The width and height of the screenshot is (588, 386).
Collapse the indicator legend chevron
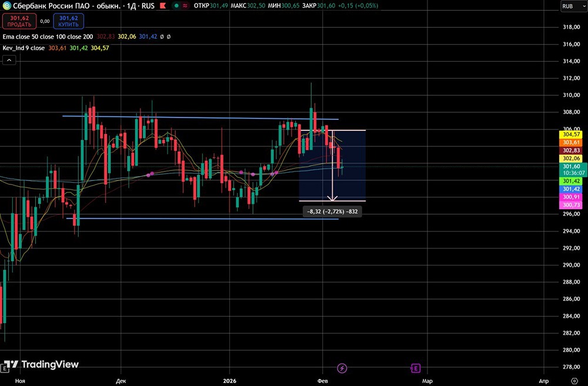click(9, 60)
